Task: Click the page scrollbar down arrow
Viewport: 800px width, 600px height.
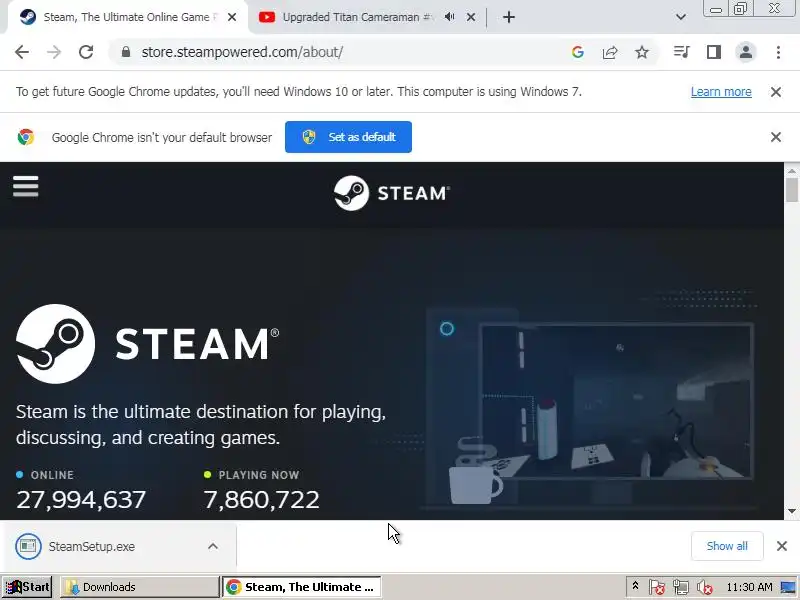Action: pyautogui.click(x=792, y=512)
